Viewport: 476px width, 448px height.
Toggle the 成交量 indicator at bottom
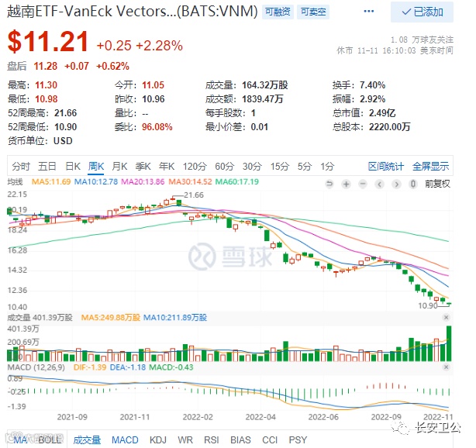click(x=87, y=439)
